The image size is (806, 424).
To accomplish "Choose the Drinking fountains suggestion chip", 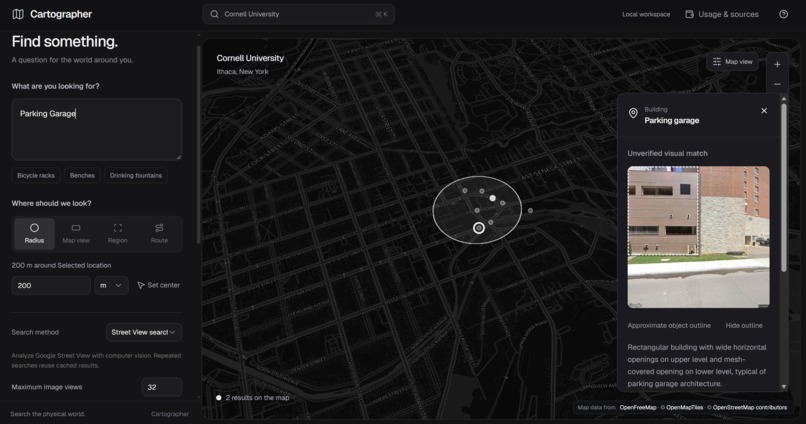I will point(136,176).
